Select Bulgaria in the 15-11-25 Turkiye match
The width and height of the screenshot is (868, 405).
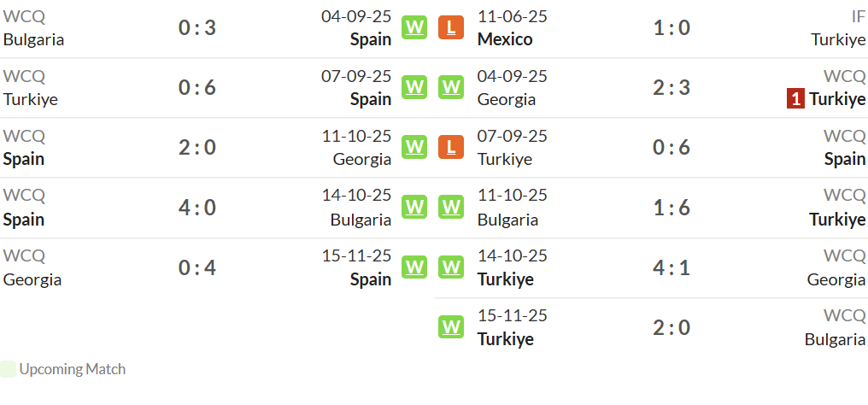tap(835, 339)
